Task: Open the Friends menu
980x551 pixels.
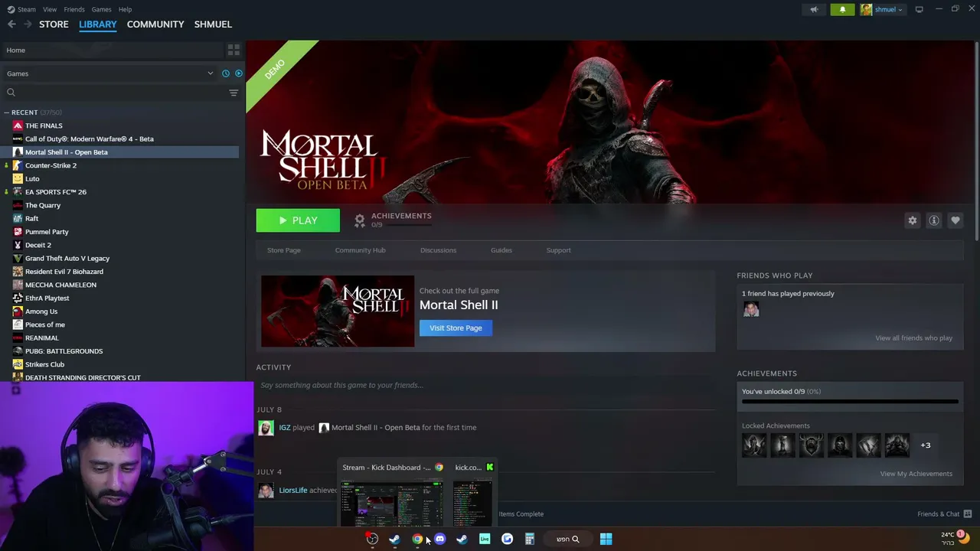Action: click(74, 9)
